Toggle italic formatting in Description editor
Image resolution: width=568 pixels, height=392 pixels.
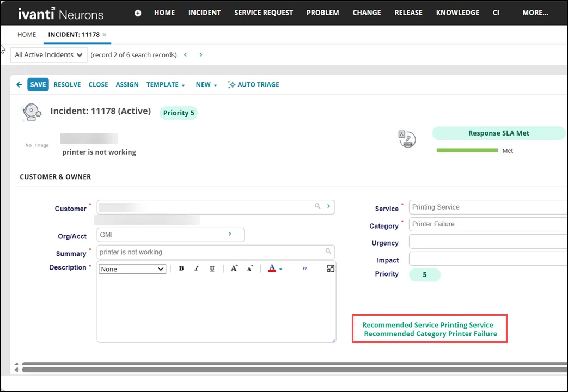(x=197, y=268)
